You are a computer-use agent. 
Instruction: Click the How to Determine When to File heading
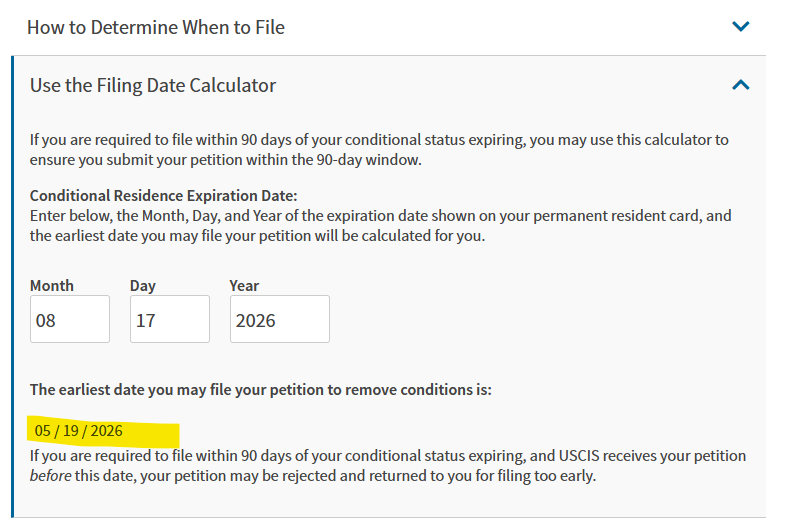click(x=156, y=27)
